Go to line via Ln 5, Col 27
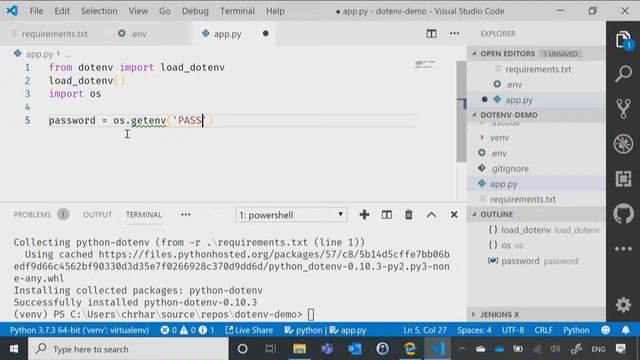This screenshot has width=640, height=360. click(x=424, y=330)
